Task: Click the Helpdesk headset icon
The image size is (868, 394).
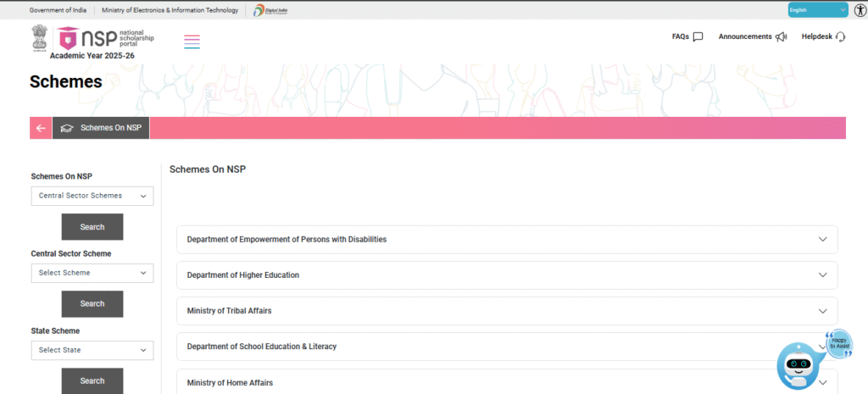Action: click(840, 37)
